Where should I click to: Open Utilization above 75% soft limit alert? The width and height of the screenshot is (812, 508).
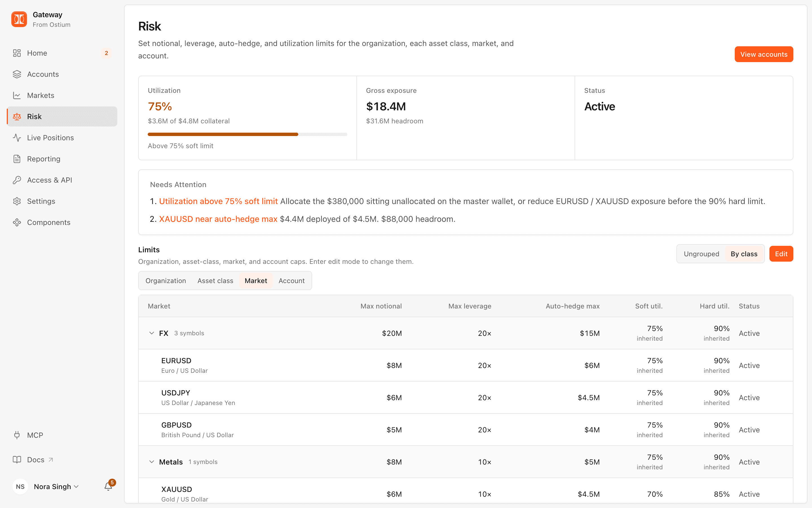click(x=219, y=201)
